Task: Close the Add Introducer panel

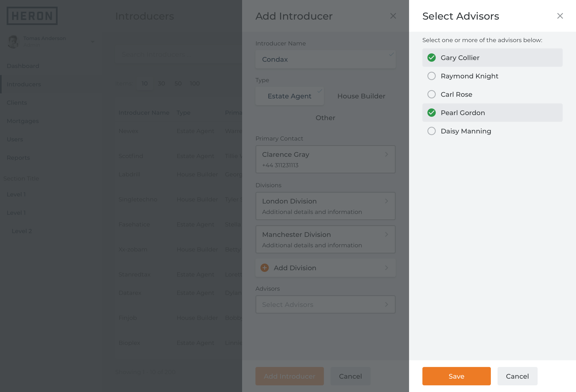Action: (x=393, y=16)
